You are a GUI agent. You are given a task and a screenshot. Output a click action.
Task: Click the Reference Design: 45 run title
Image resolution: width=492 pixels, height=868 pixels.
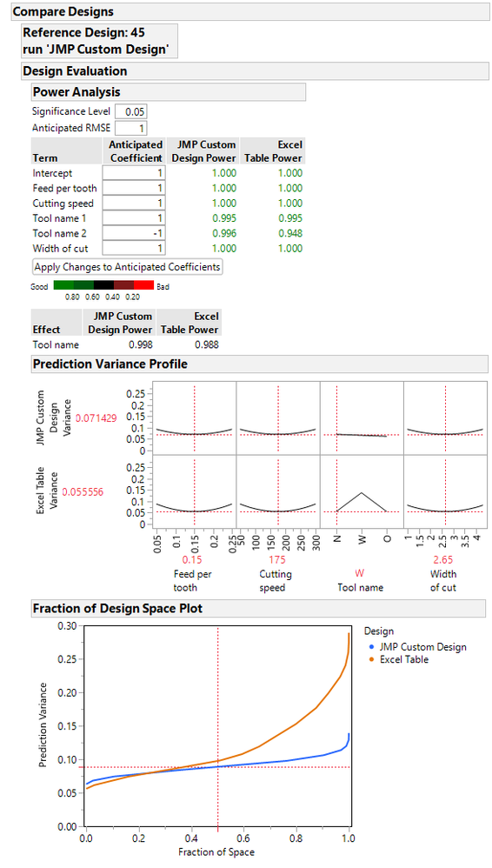click(x=100, y=41)
